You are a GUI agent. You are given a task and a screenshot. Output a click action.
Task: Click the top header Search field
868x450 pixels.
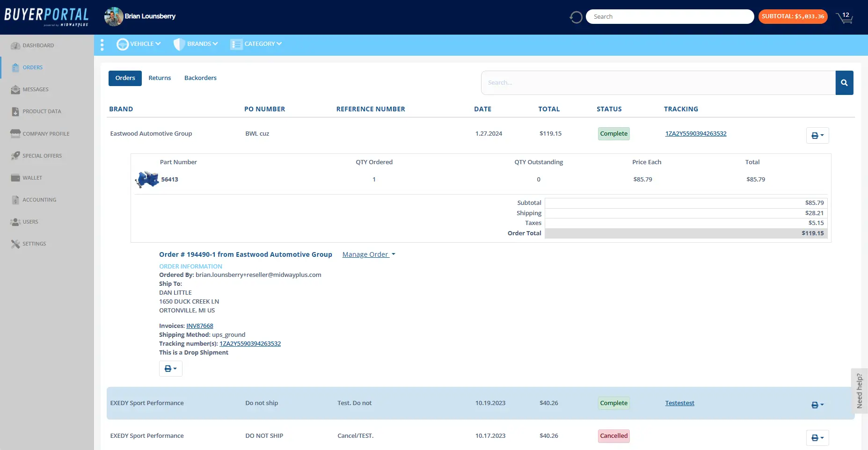[x=670, y=16]
